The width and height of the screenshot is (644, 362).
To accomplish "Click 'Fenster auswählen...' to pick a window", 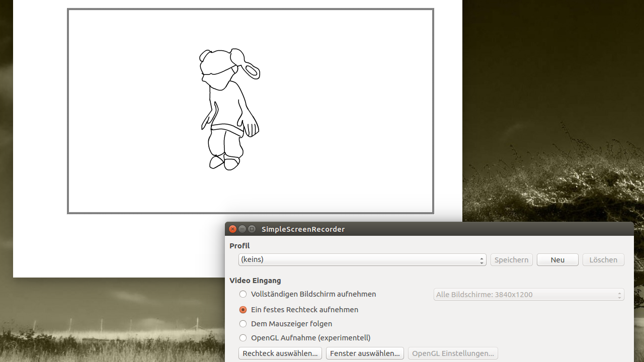I will (364, 353).
